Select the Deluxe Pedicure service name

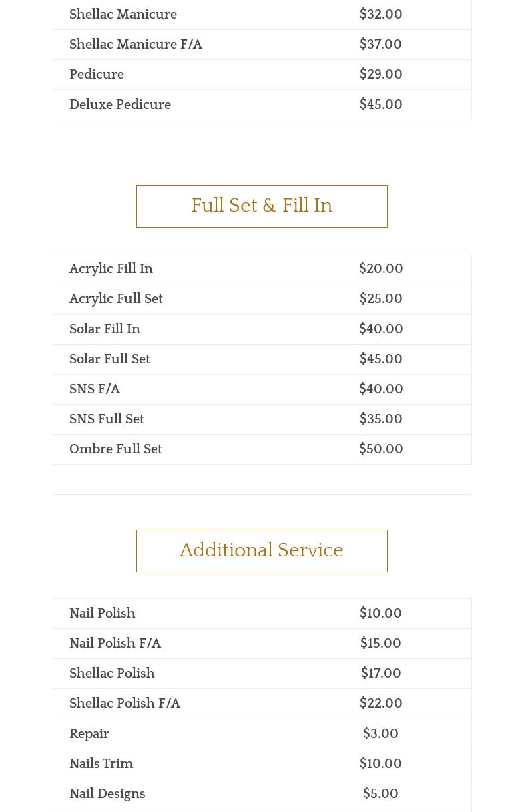(120, 105)
